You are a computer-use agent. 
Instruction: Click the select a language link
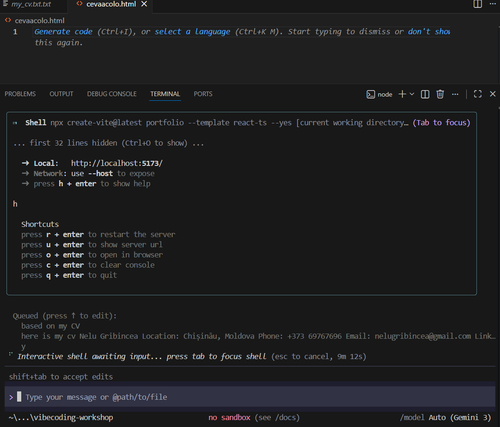[192, 32]
